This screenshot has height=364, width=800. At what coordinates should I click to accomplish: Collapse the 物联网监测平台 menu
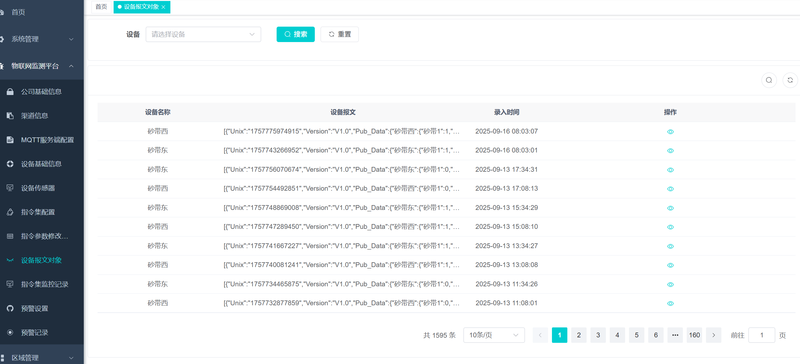(x=42, y=66)
